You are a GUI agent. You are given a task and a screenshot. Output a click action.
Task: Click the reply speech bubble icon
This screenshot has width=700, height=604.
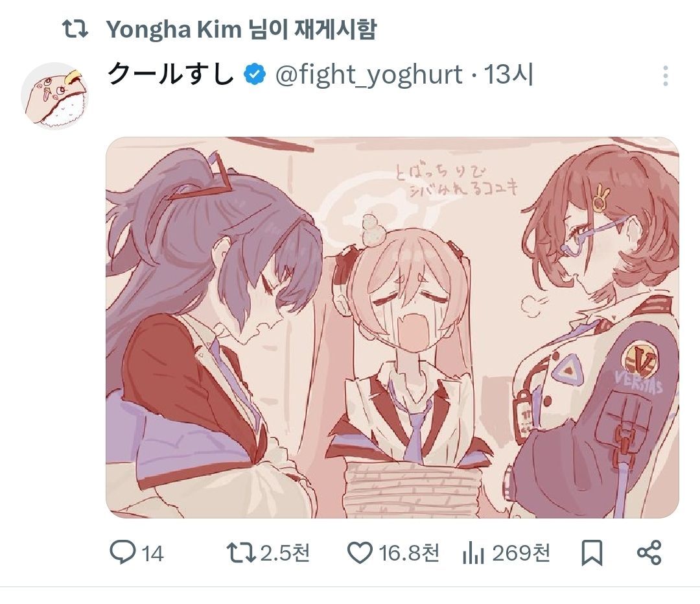pyautogui.click(x=122, y=552)
